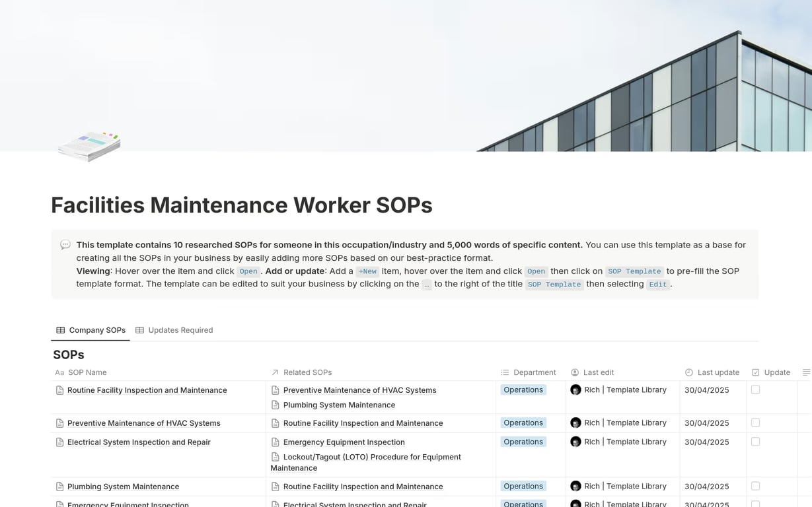The width and height of the screenshot is (812, 507).
Task: Click page icon beside Lockout/Tagout related SOP
Action: tap(276, 457)
